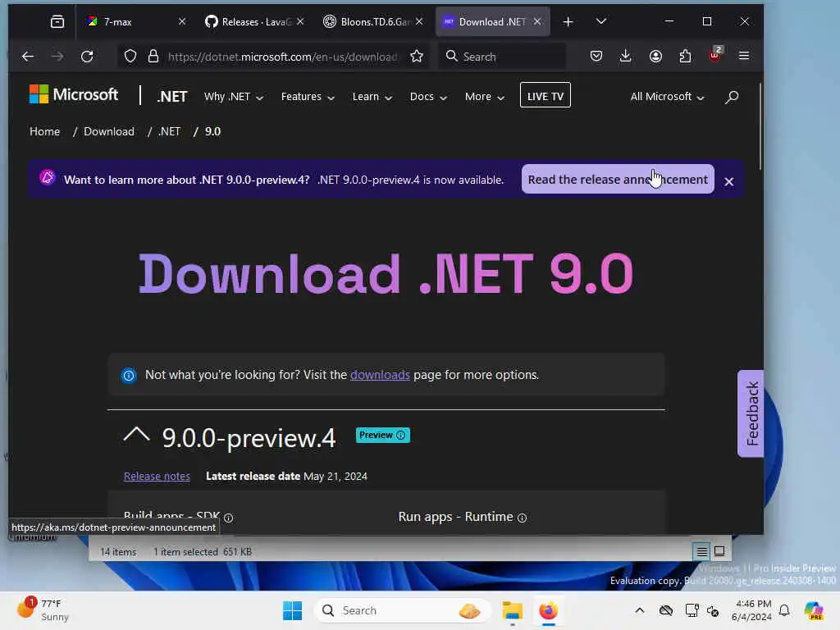This screenshot has height=630, width=840.
Task: Go to the .NET home link in header
Action: tap(172, 97)
